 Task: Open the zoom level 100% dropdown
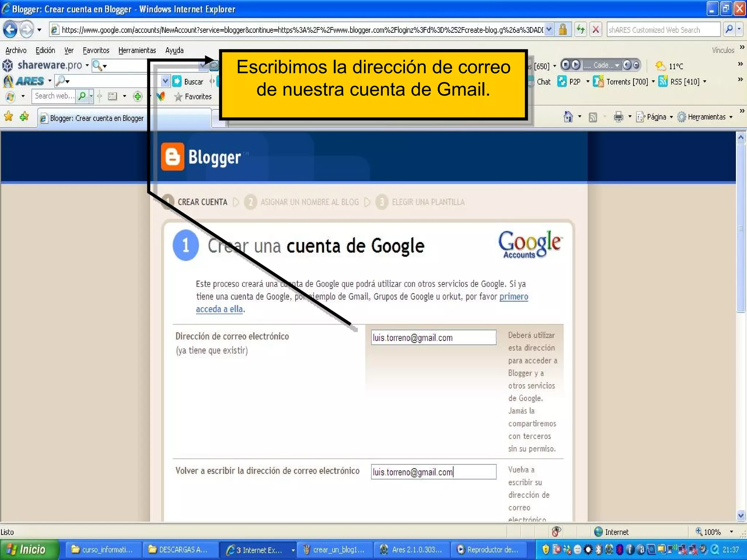click(731, 532)
